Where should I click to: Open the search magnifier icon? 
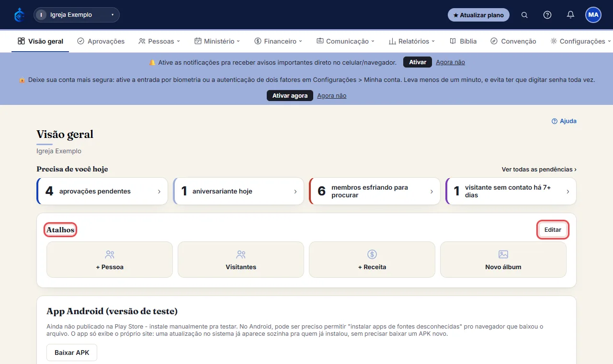524,15
